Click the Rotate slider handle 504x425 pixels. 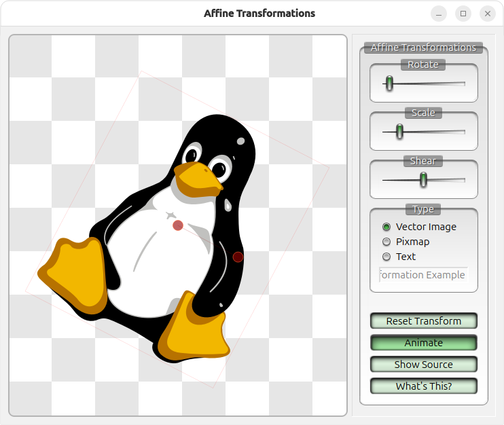pos(389,84)
